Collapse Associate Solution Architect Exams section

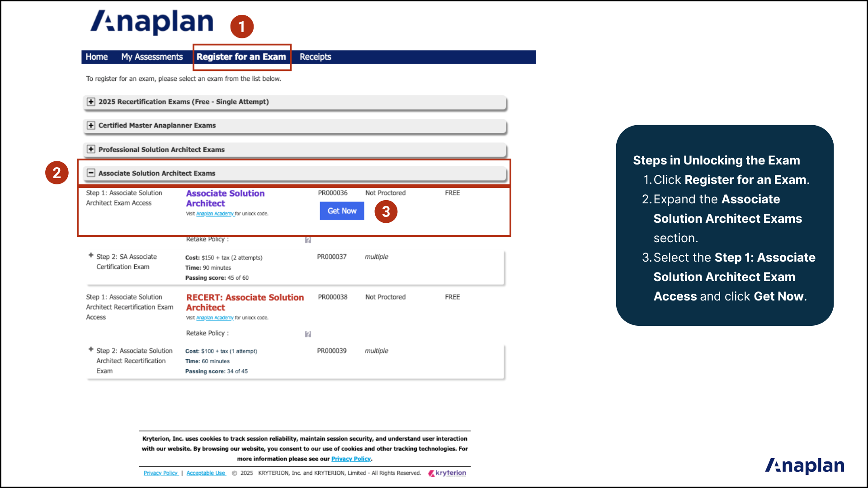click(91, 173)
